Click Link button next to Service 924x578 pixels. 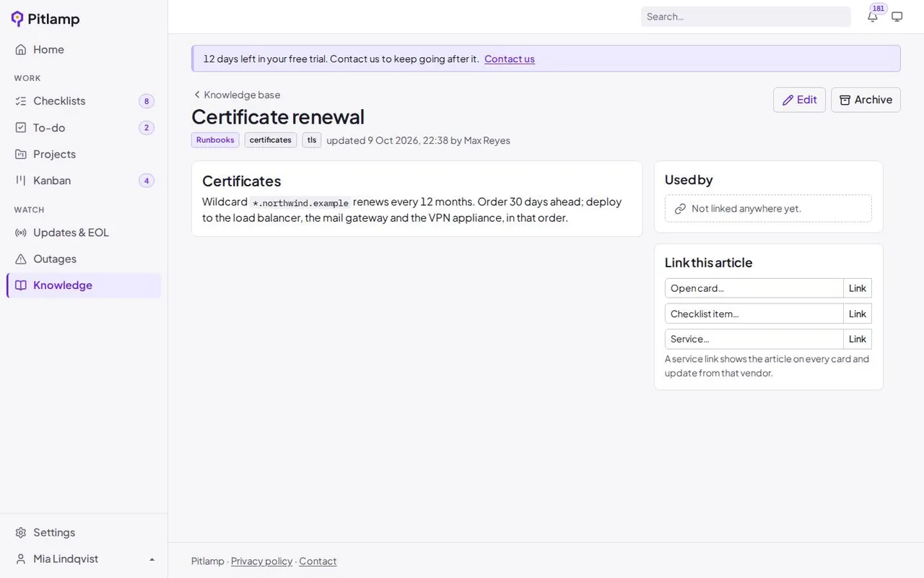tap(858, 339)
